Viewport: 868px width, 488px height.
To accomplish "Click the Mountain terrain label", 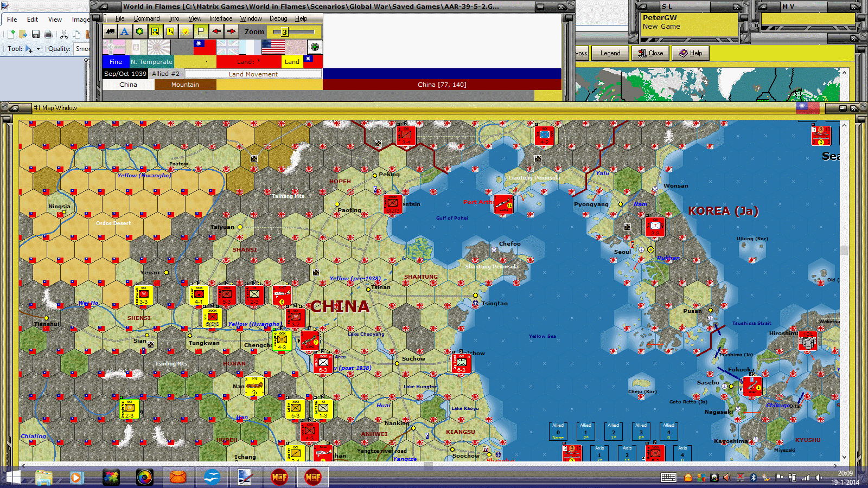I will (x=185, y=85).
